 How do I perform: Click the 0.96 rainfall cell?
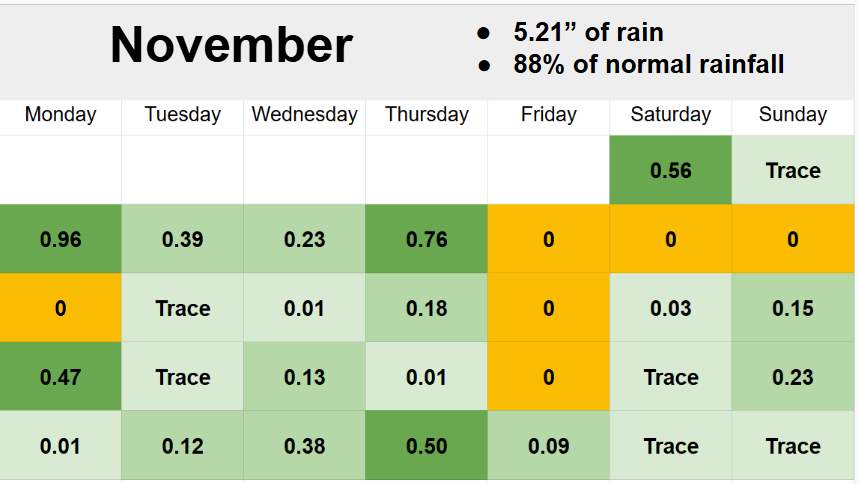(x=61, y=239)
